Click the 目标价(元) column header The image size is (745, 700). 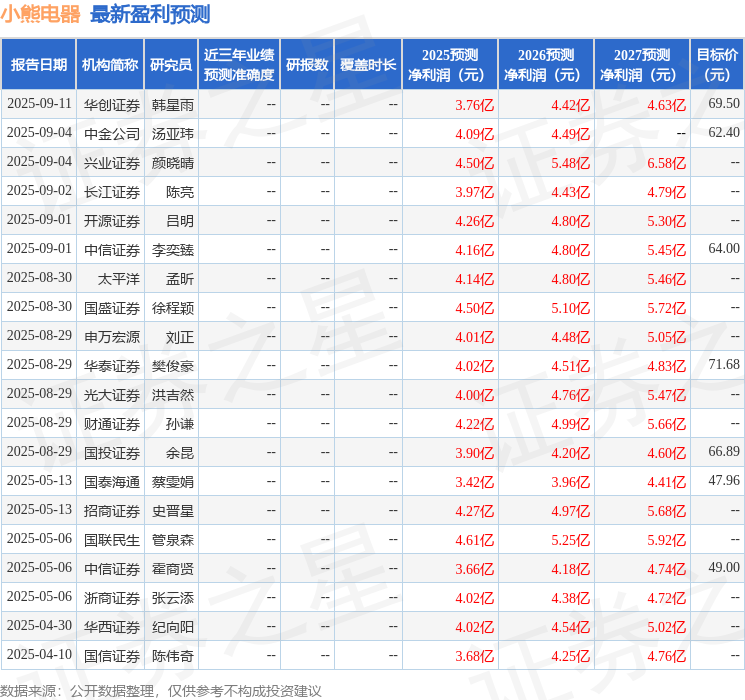[x=717, y=65]
